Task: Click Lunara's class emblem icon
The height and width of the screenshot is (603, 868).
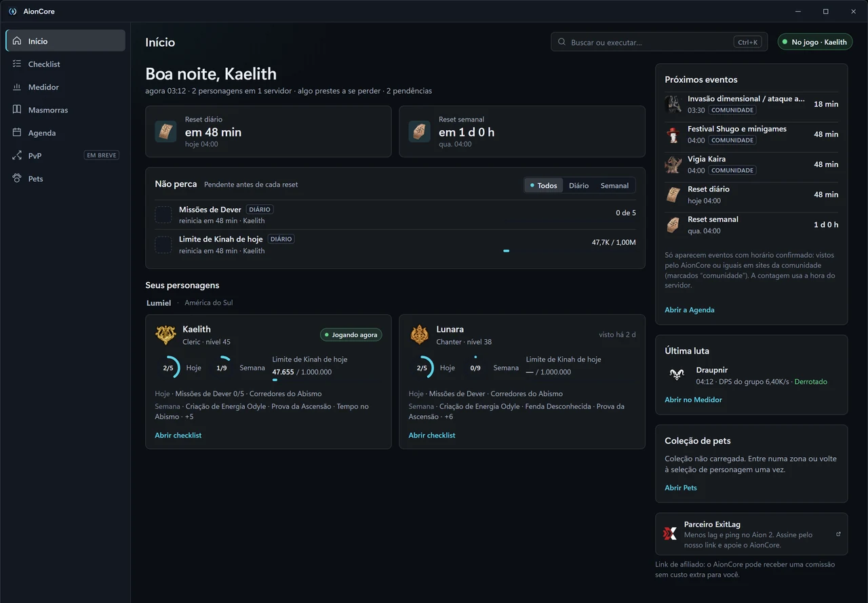Action: click(x=420, y=334)
